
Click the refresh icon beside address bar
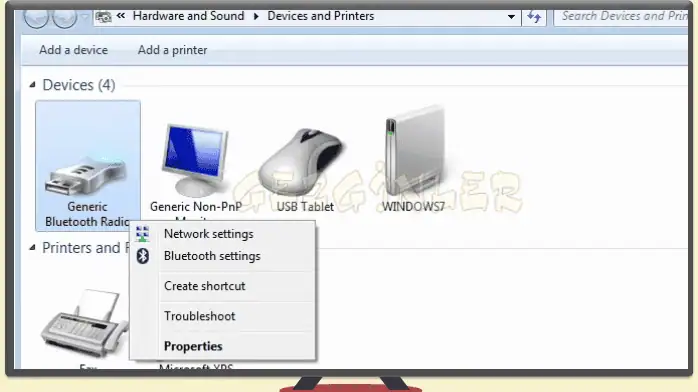[534, 17]
